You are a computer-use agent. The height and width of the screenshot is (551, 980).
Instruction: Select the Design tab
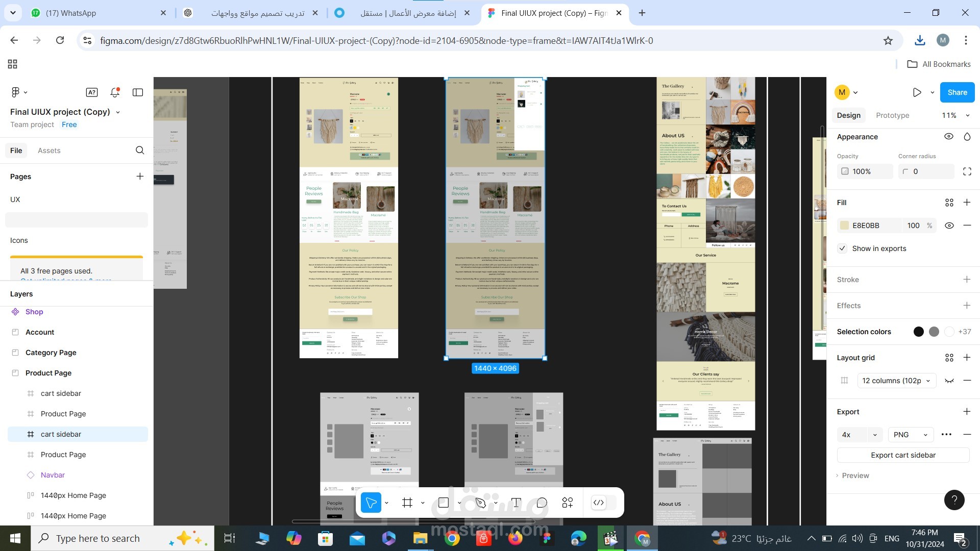click(x=848, y=115)
